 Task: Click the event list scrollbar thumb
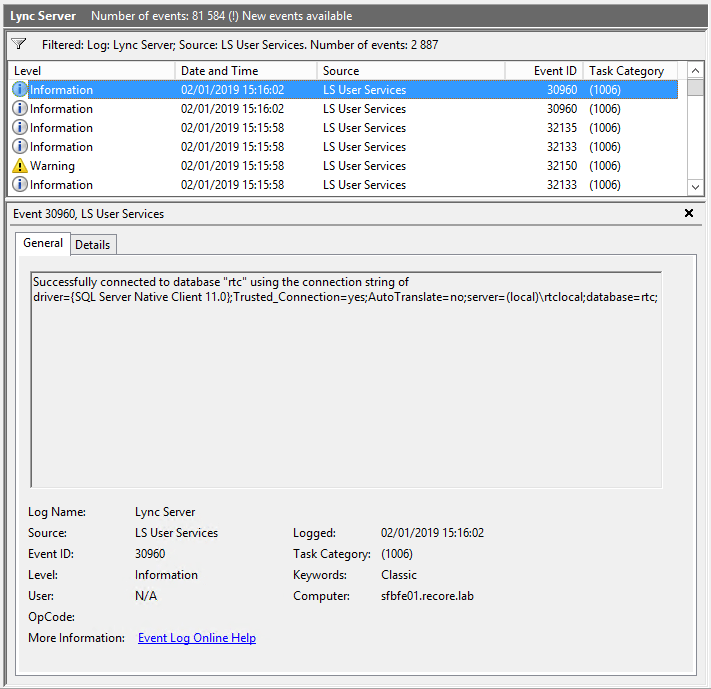point(695,88)
